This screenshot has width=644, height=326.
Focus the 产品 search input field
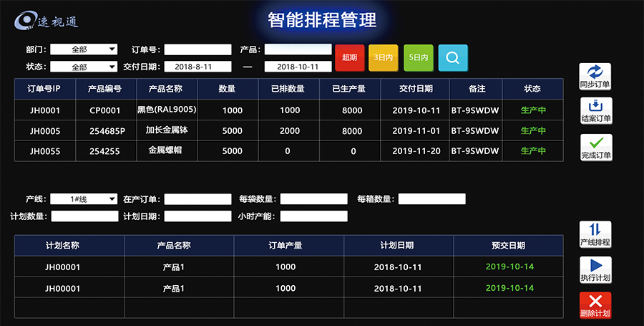(x=298, y=49)
